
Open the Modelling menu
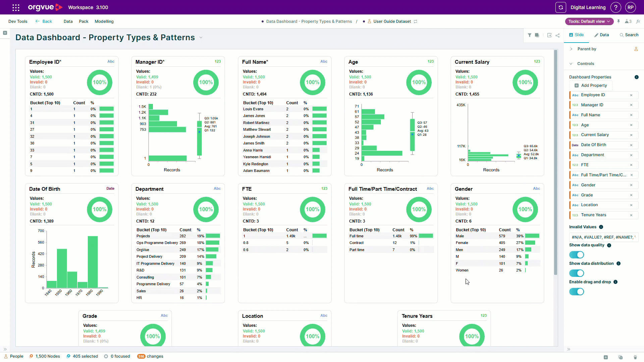tap(104, 21)
